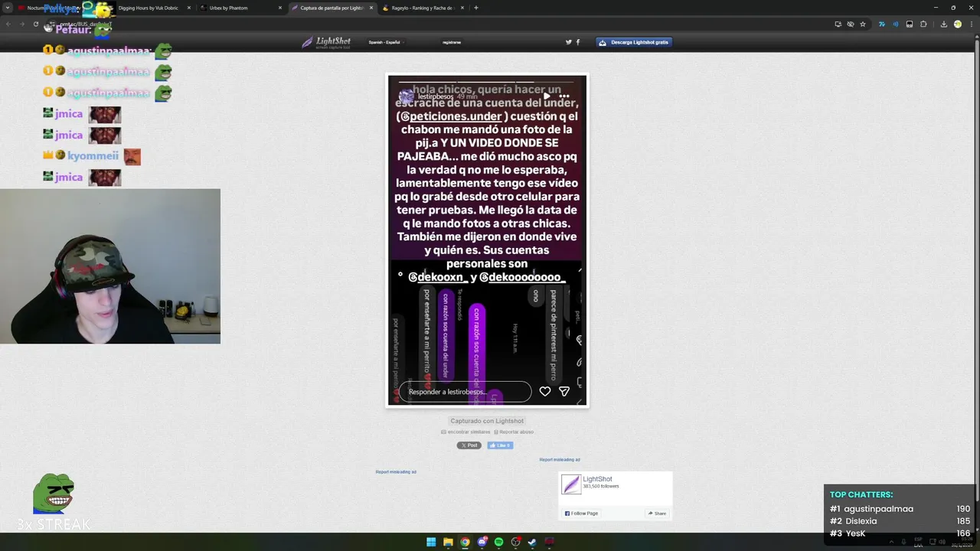Open the Extensions puzzle-piece menu
The height and width of the screenshot is (551, 980).
(923, 24)
